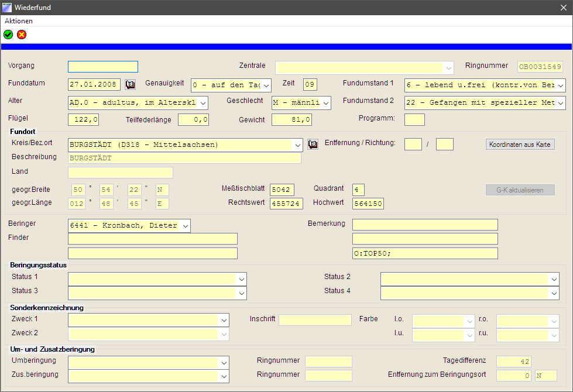Open the Zweck 1 dropdown
Viewport: 573px width, 392px height.
click(224, 320)
